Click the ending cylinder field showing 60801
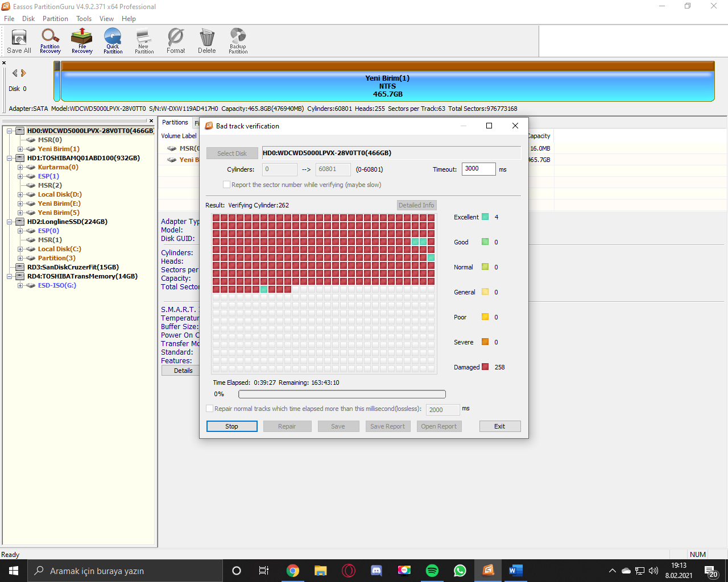Viewport: 728px width, 582px height. 333,169
